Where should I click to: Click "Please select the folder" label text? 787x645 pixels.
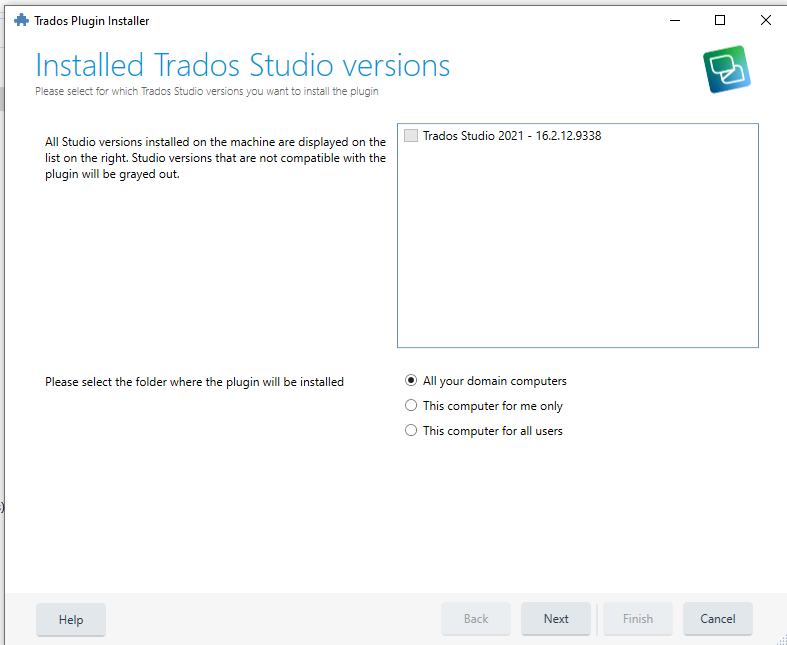[x=194, y=382]
